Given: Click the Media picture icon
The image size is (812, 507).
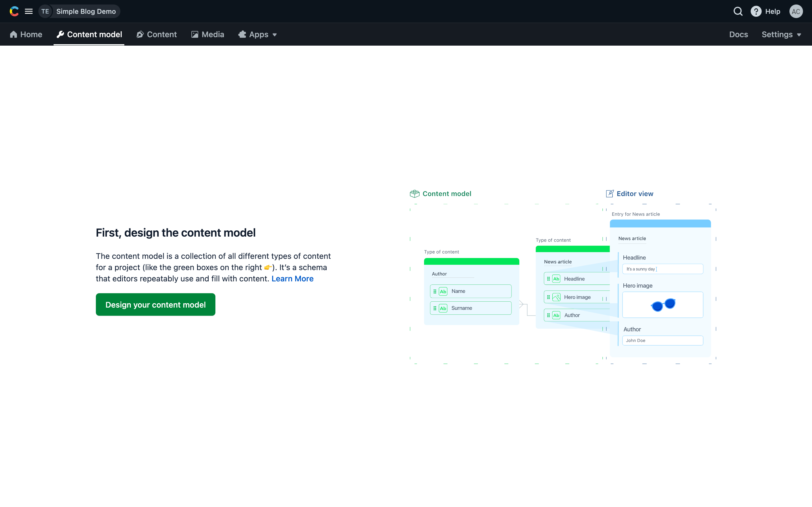Looking at the screenshot, I should tap(195, 35).
